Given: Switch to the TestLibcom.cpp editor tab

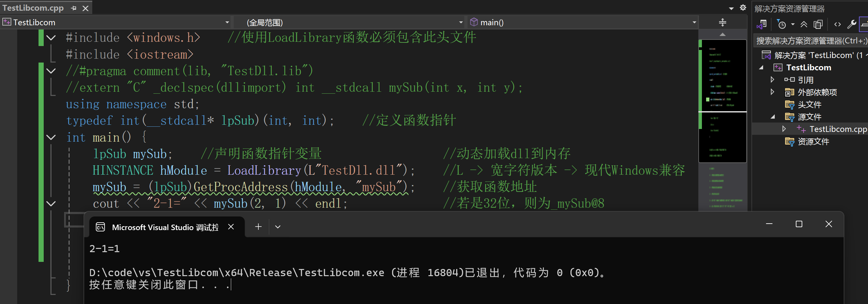Looking at the screenshot, I should [33, 8].
